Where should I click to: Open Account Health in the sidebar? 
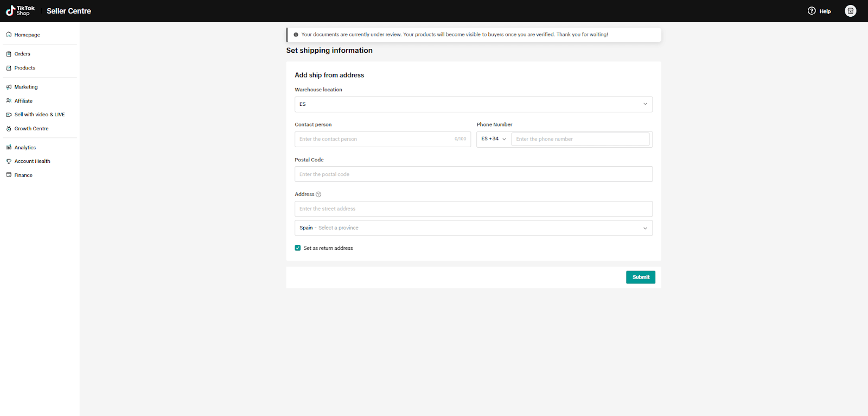[32, 161]
